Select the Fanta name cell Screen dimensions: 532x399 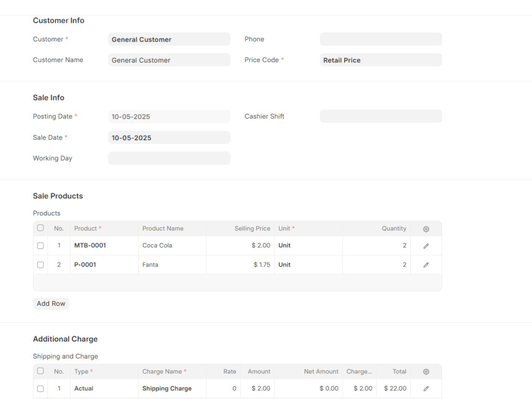tap(172, 264)
